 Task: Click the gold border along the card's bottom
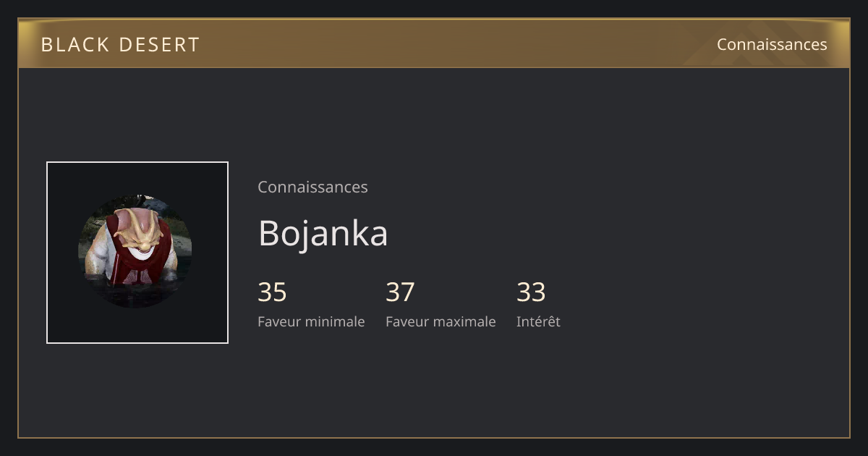pos(434,438)
